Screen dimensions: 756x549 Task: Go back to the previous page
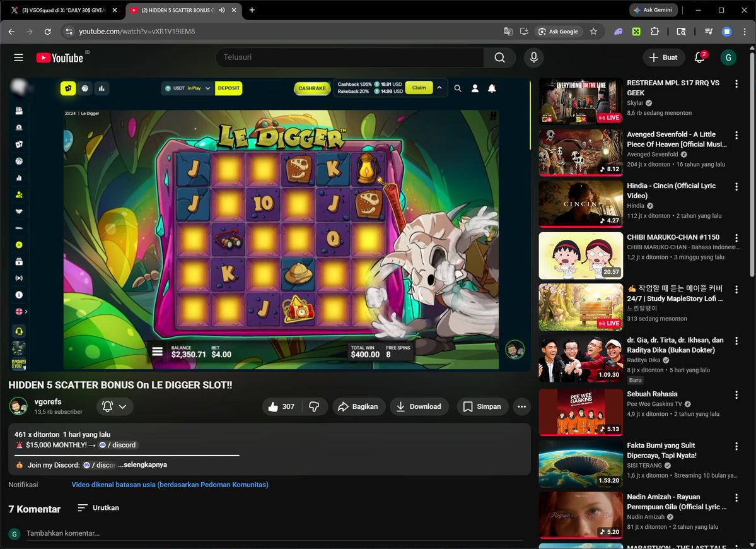tap(11, 32)
